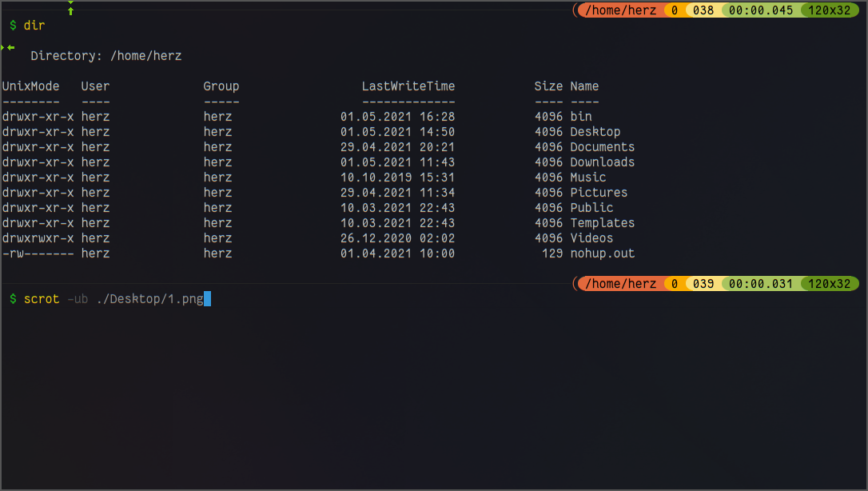Screen dimensions: 868x491
Task: Click timestamp '01.04.2021 10:00'
Action: (x=397, y=253)
